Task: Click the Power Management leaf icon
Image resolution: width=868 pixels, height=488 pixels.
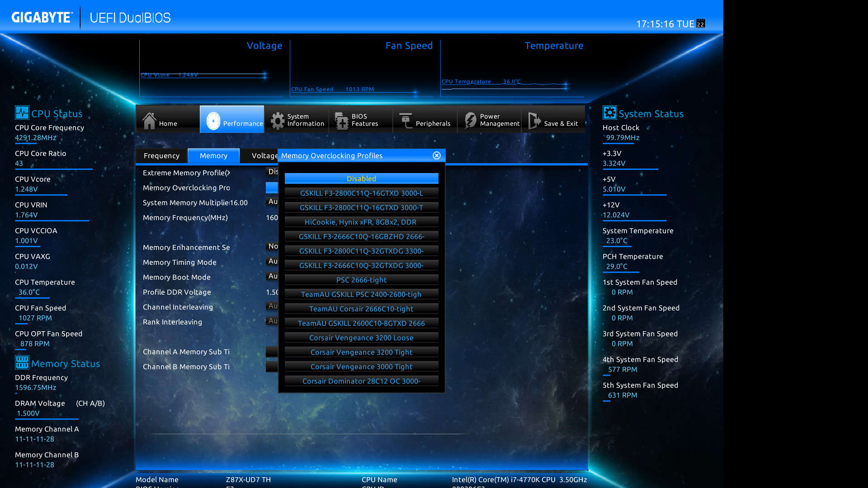Action: click(470, 120)
